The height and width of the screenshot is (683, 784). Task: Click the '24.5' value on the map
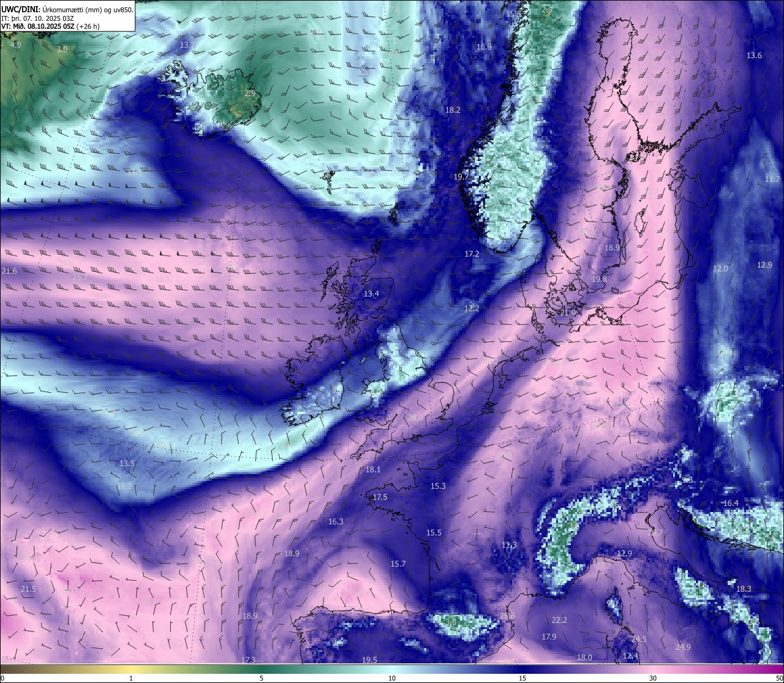(x=639, y=639)
